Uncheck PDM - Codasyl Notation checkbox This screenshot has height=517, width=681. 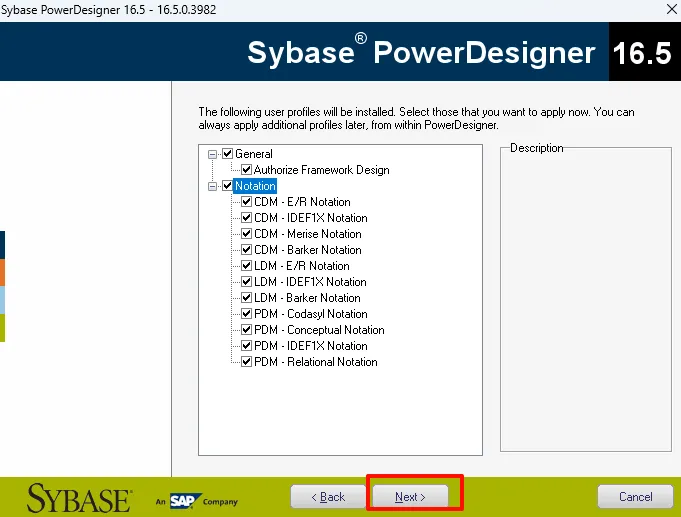(x=247, y=314)
